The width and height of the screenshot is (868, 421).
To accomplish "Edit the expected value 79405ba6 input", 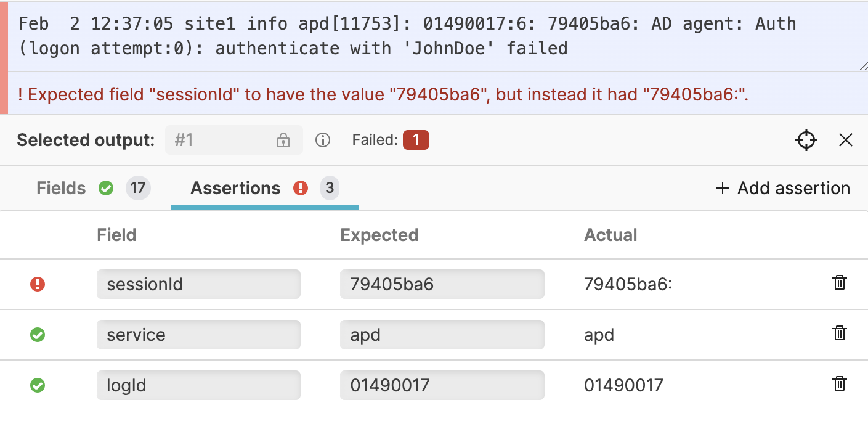I will pos(442,284).
